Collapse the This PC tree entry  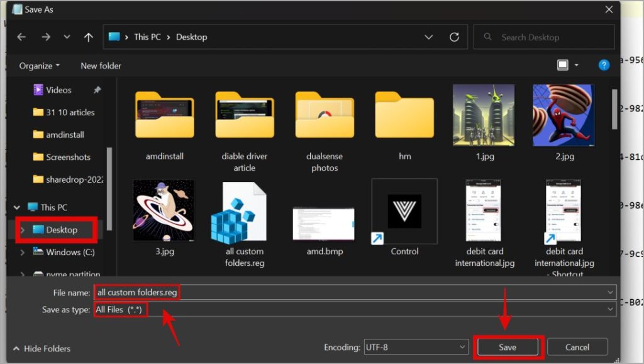[17, 207]
